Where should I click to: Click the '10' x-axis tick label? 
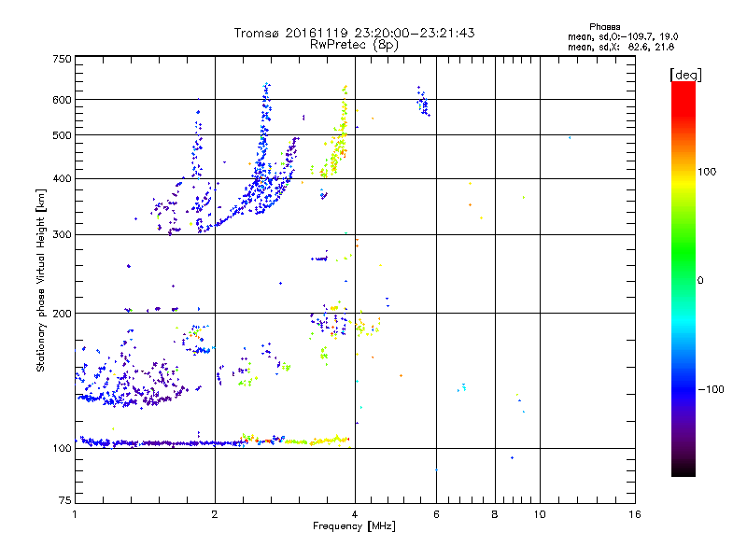(x=540, y=514)
